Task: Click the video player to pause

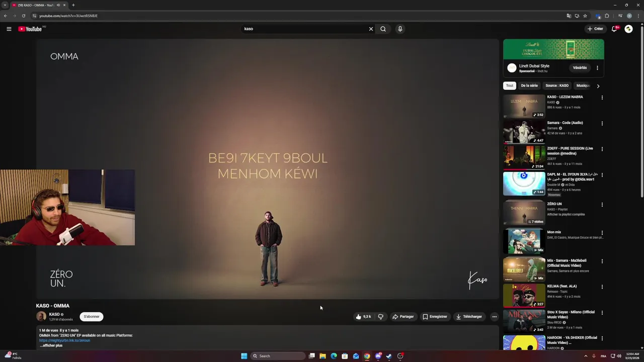Action: (267, 169)
